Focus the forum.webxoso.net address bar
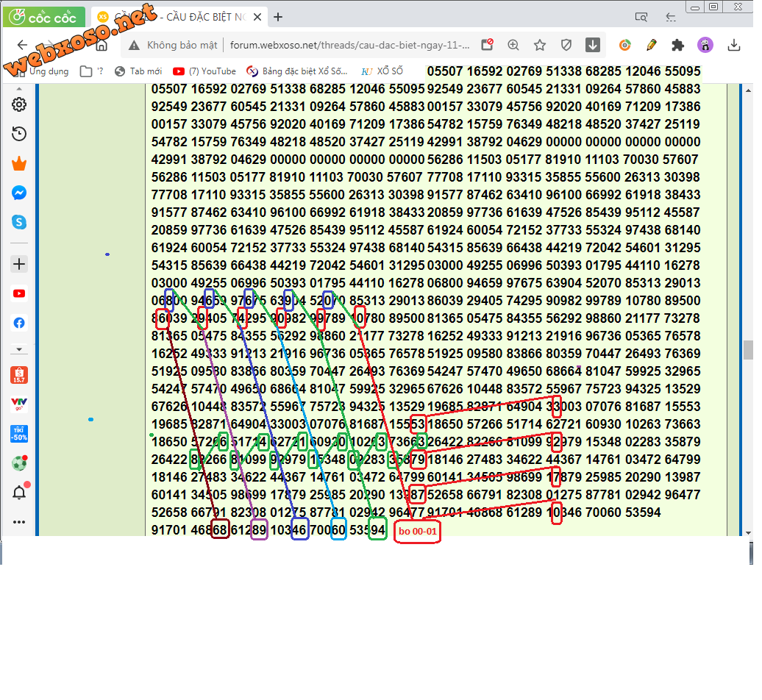This screenshot has height=700, width=762. (x=349, y=45)
